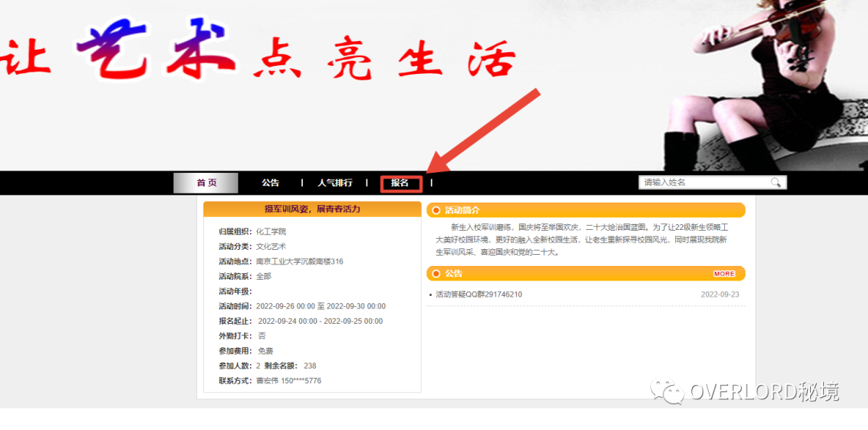Click the 2022-09-23 announcement date
The width and height of the screenshot is (868, 430).
(719, 295)
